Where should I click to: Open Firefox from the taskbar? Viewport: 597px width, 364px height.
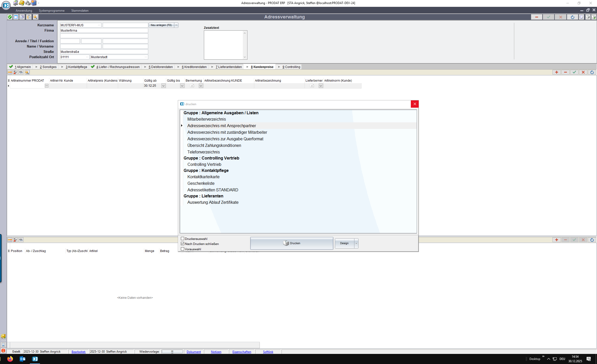pyautogui.click(x=10, y=359)
